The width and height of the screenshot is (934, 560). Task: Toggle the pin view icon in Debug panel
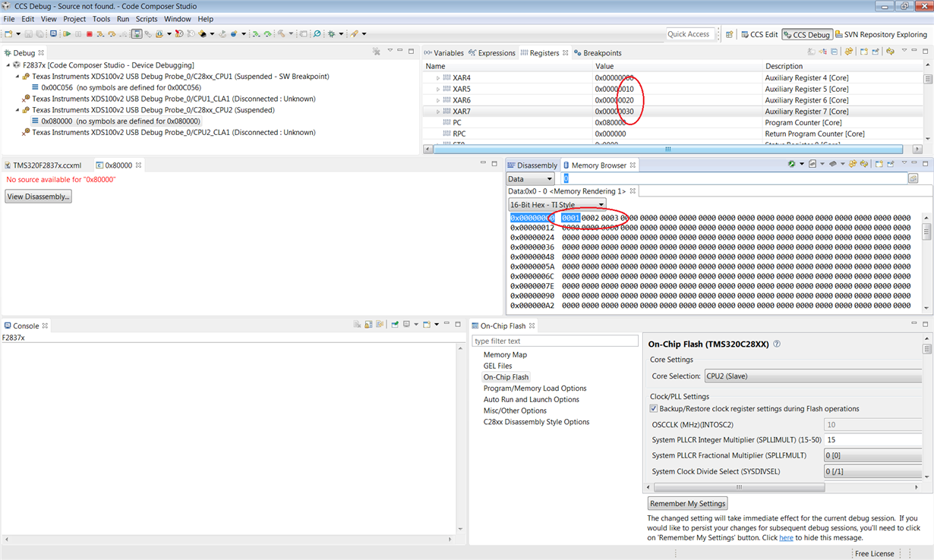pyautogui.click(x=377, y=52)
